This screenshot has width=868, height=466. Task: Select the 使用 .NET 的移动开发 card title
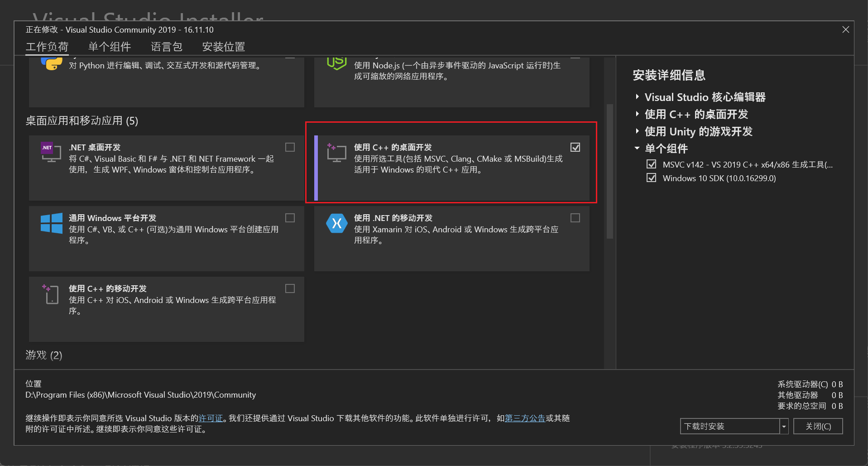(393, 218)
